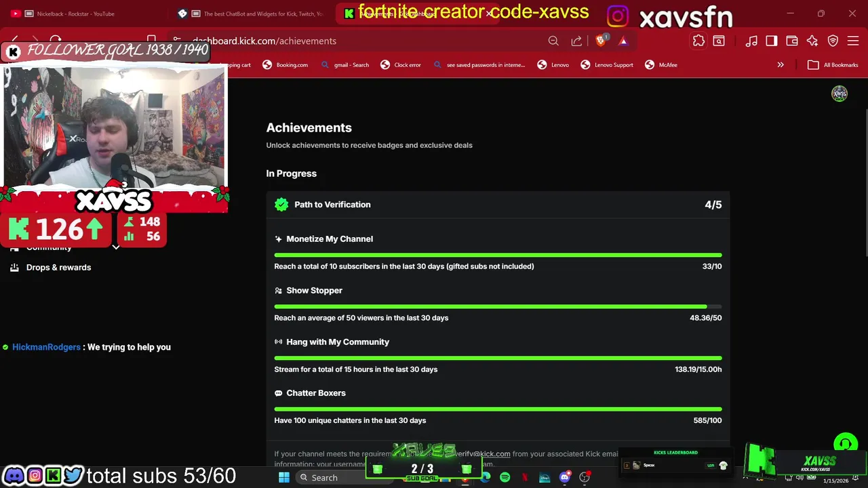Click the share page icon in address bar
This screenshot has height=488, width=868.
pyautogui.click(x=576, y=41)
